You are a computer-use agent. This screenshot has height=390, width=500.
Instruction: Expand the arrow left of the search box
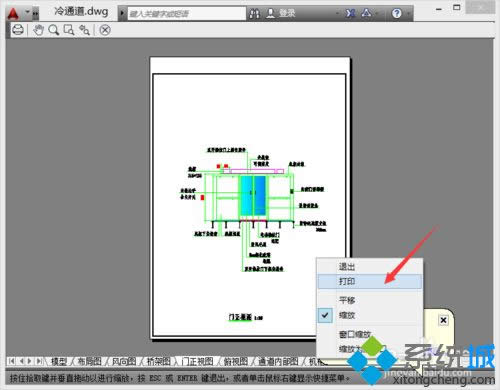click(122, 14)
